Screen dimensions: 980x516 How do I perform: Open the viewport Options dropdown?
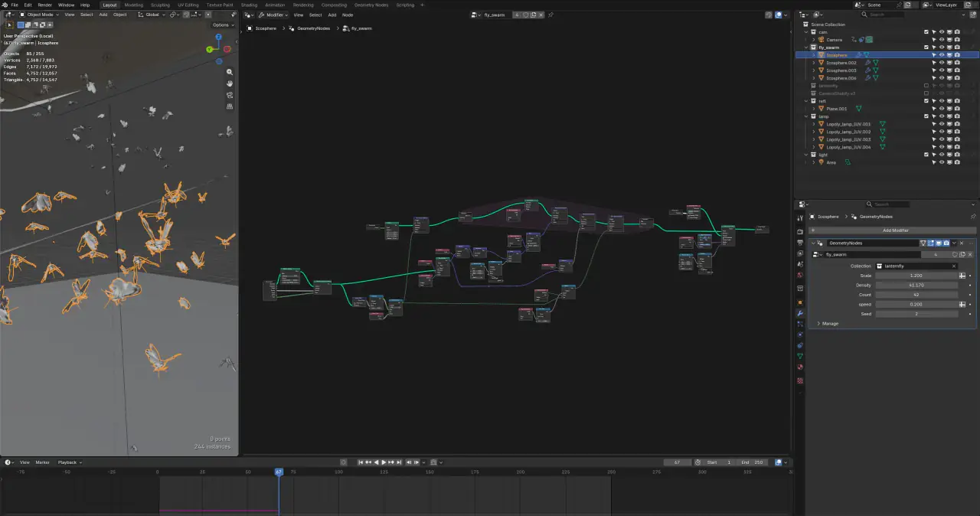pos(221,24)
